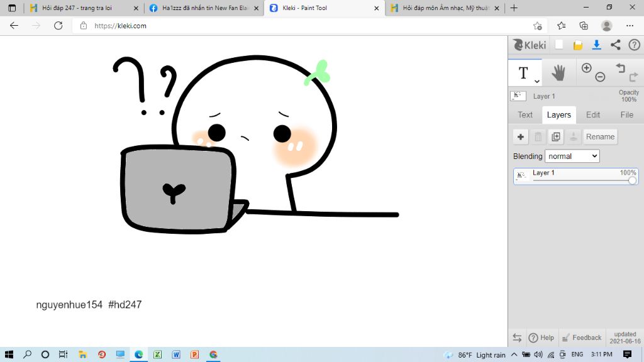Select Layer 1 in the layers list

[x=575, y=176]
